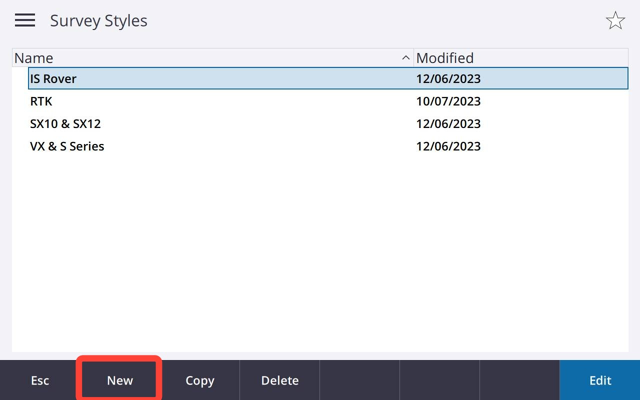Open the selected style with Edit
640x400 pixels.
pyautogui.click(x=600, y=380)
